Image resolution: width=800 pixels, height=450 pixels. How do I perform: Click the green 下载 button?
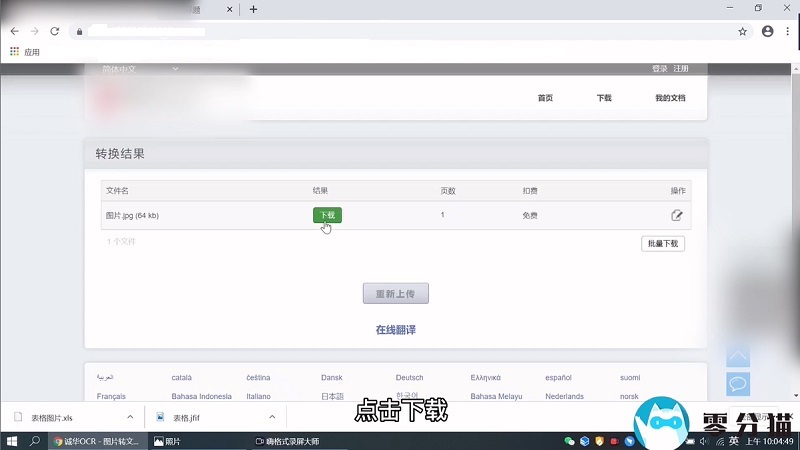point(327,215)
